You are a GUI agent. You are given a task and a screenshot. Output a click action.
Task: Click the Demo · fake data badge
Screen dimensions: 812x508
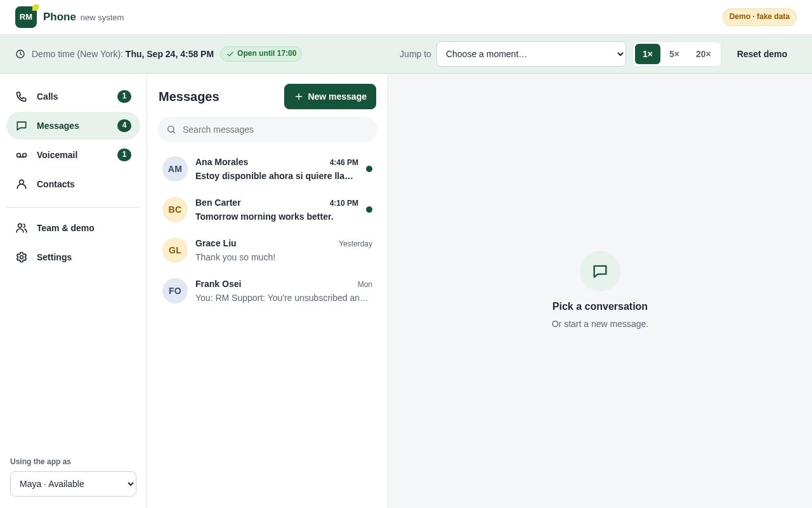[x=759, y=17]
